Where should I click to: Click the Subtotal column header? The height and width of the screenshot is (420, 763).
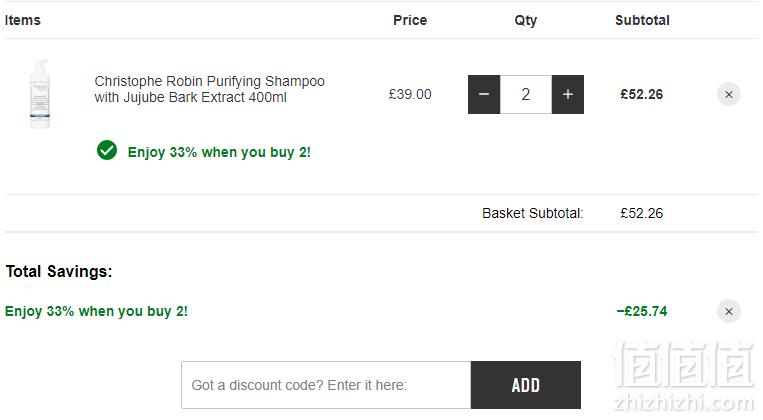coord(642,20)
